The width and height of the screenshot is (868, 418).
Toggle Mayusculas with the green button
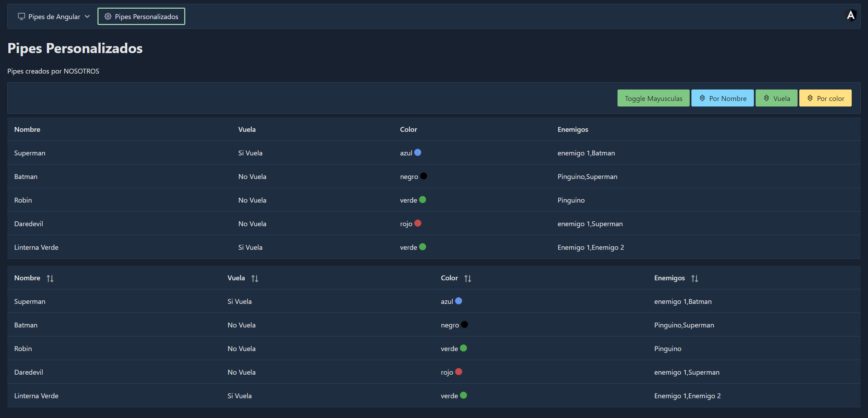click(653, 98)
